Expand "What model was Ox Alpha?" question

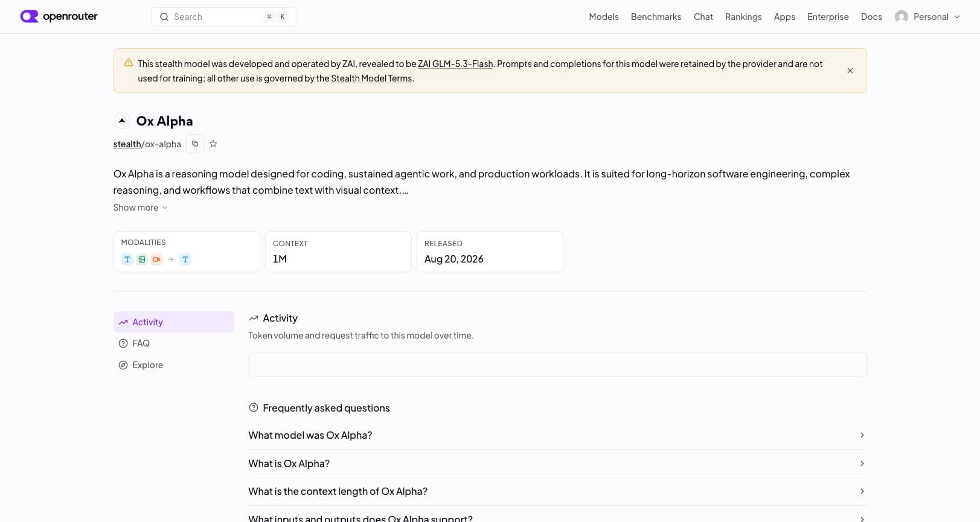click(x=558, y=435)
